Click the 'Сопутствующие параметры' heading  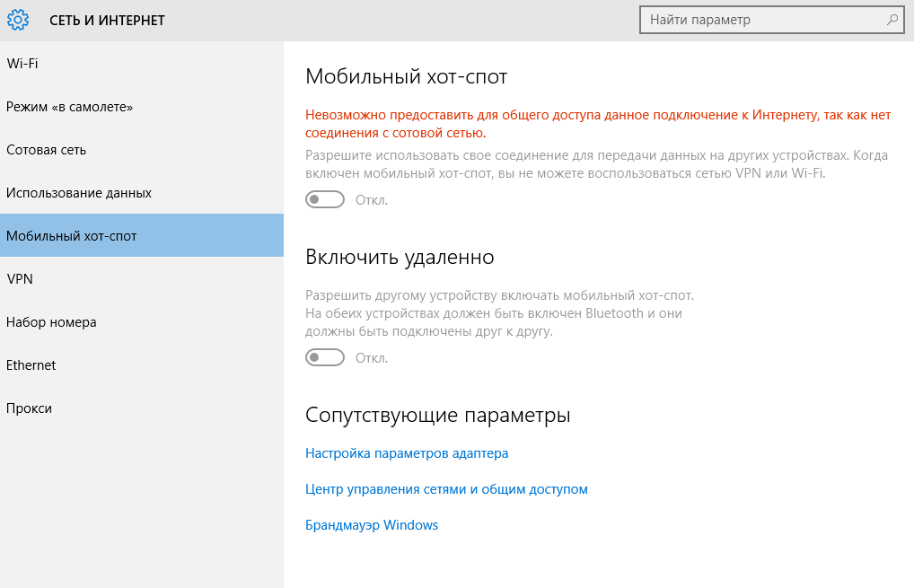[x=438, y=416]
